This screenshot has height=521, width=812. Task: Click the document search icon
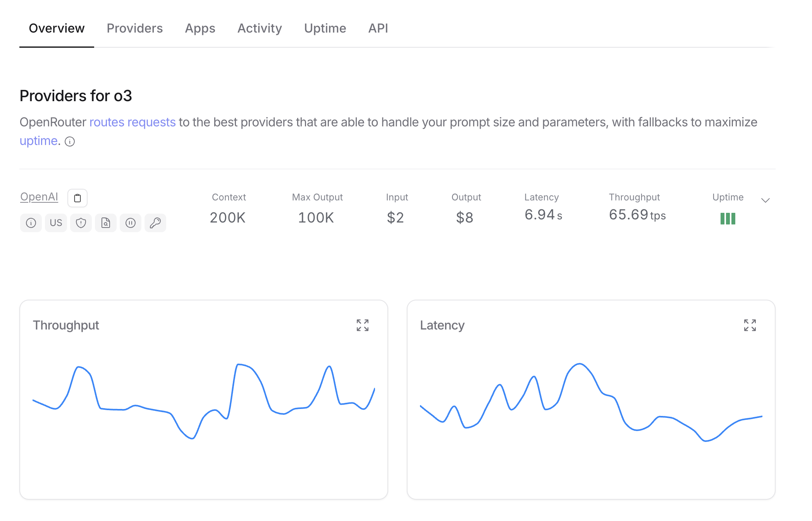[106, 223]
